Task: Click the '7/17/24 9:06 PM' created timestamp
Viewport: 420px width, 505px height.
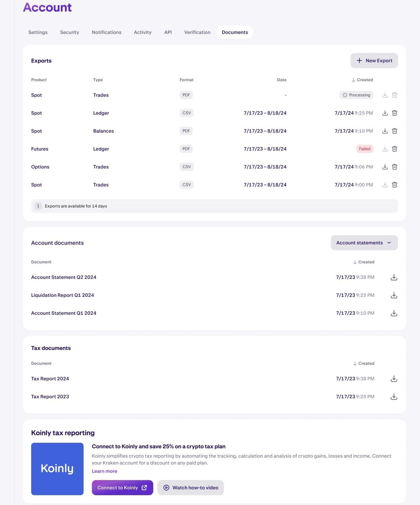Action: 354,167
